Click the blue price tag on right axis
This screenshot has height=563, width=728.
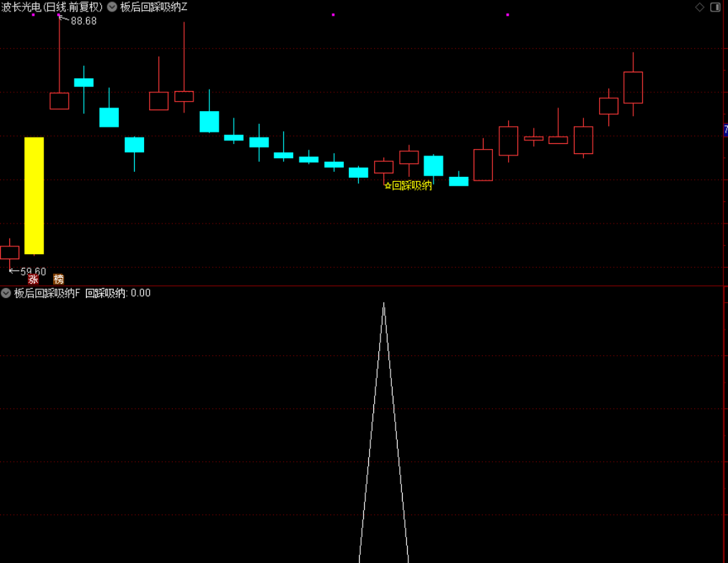pos(725,130)
